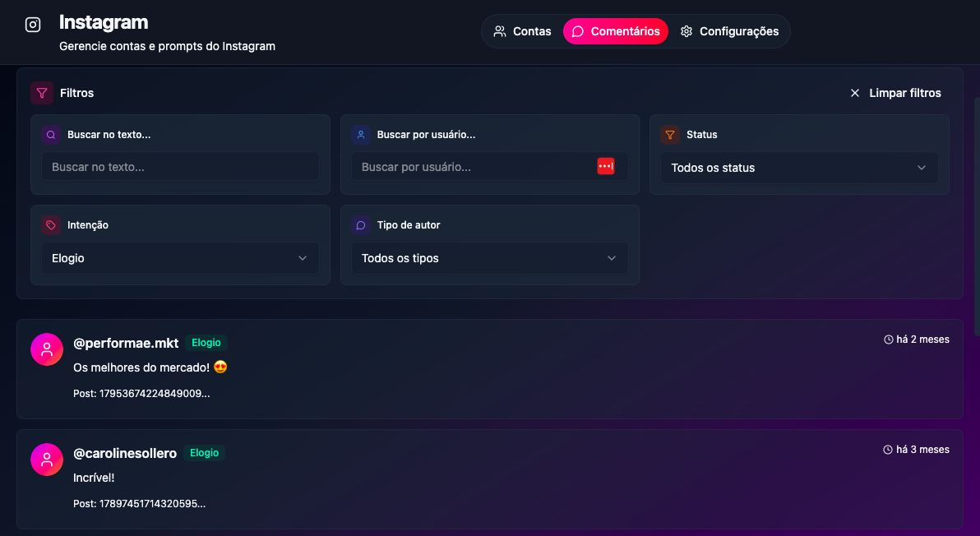Image resolution: width=980 pixels, height=536 pixels.
Task: Click Limpar filtros to clear filters
Action: (x=896, y=92)
